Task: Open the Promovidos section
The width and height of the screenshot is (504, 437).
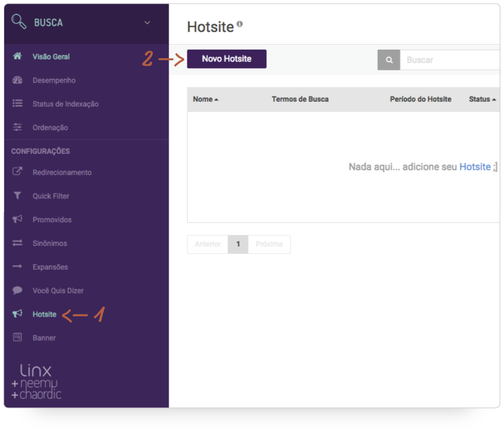Action: tap(52, 220)
